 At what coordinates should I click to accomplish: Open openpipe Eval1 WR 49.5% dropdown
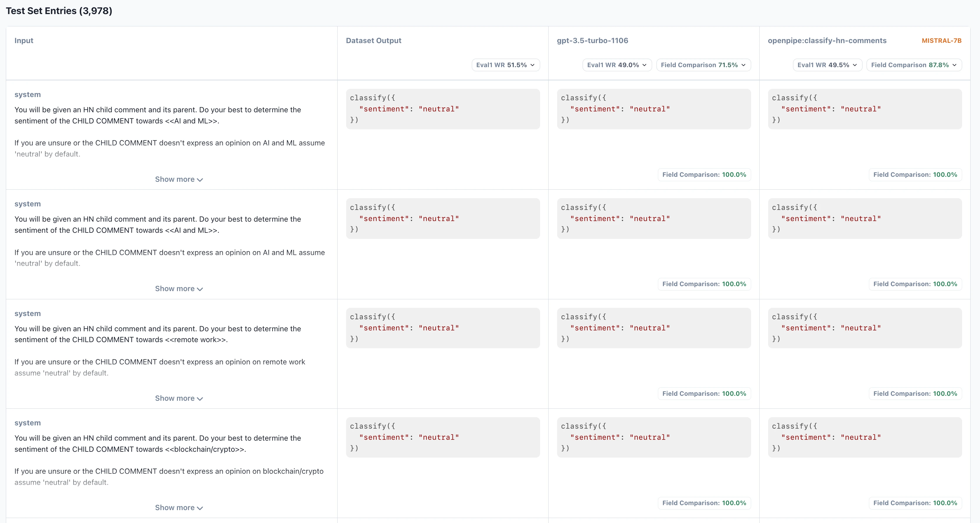point(827,65)
